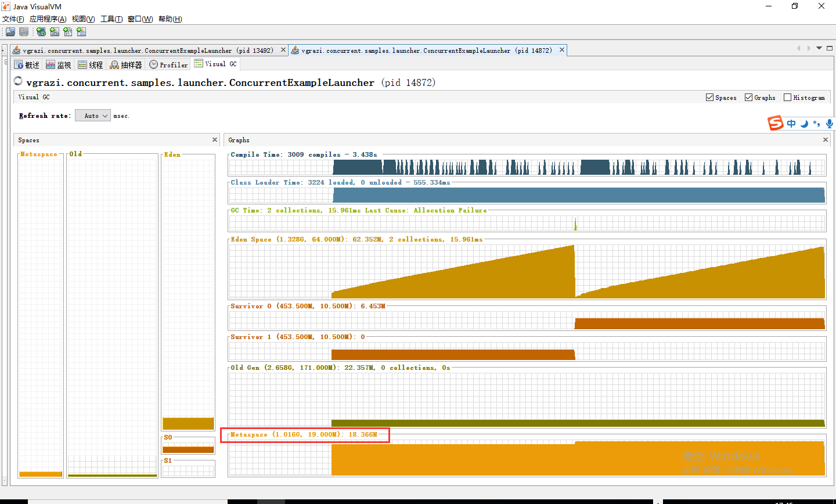Click the Java VisualVM title bar icon
This screenshot has width=836, height=504.
tap(6, 6)
